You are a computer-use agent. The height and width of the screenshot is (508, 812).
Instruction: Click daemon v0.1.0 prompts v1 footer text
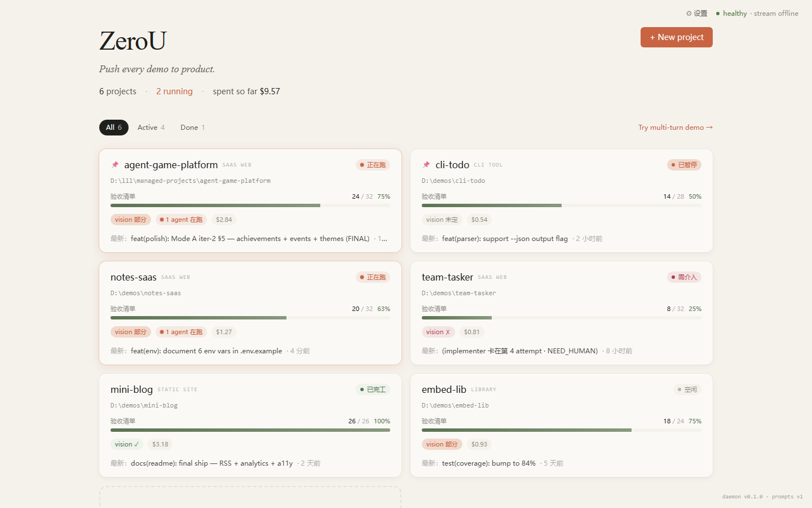click(762, 497)
